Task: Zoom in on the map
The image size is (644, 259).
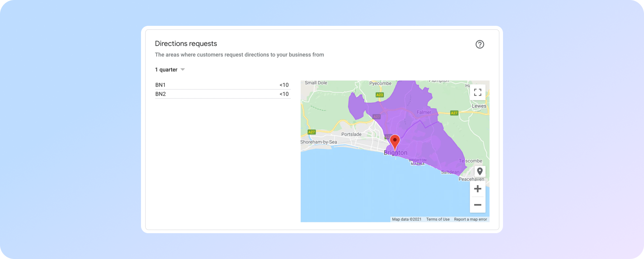Action: [x=478, y=189]
